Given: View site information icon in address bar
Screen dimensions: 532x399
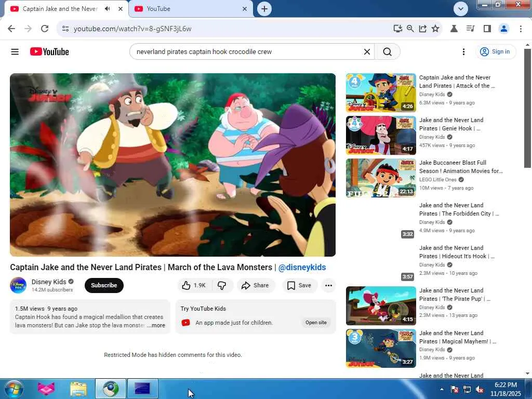Looking at the screenshot, I should pyautogui.click(x=65, y=29).
